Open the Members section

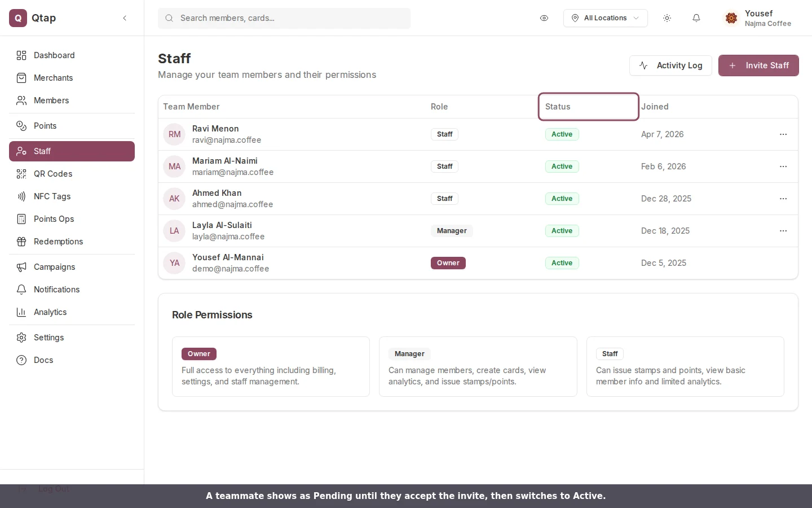click(72, 100)
